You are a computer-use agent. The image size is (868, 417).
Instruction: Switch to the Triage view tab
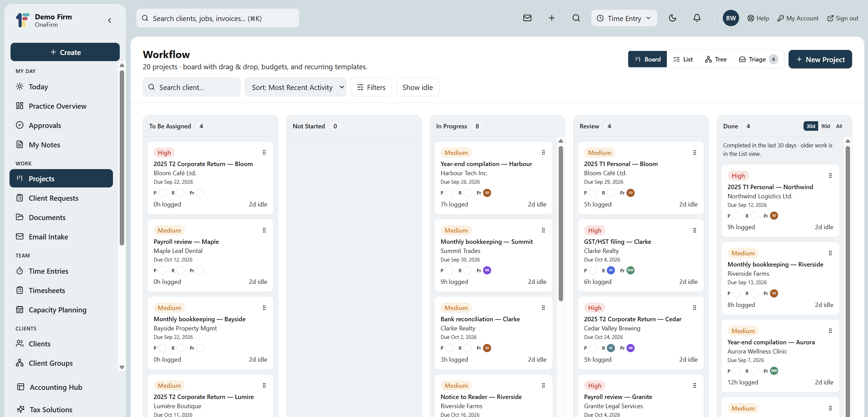[758, 59]
